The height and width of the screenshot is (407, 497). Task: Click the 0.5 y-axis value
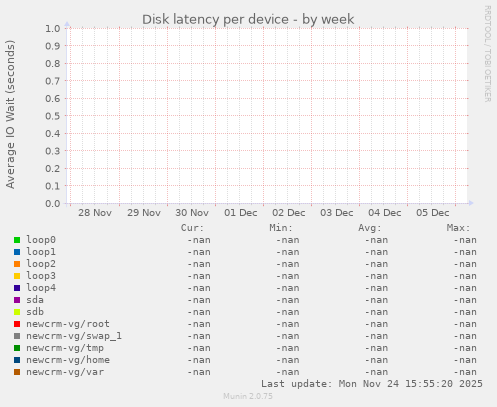(53, 116)
